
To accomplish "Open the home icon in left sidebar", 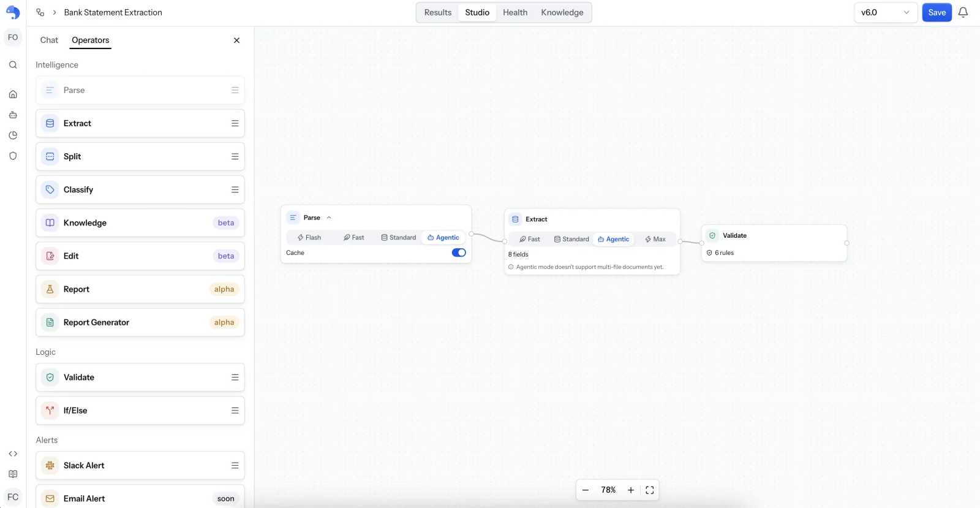I will (13, 94).
